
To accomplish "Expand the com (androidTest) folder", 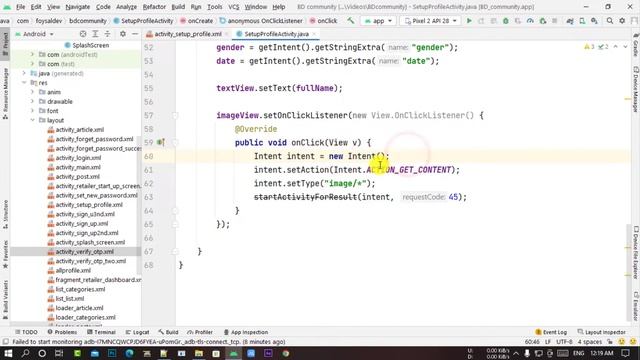I will pos(32,54).
